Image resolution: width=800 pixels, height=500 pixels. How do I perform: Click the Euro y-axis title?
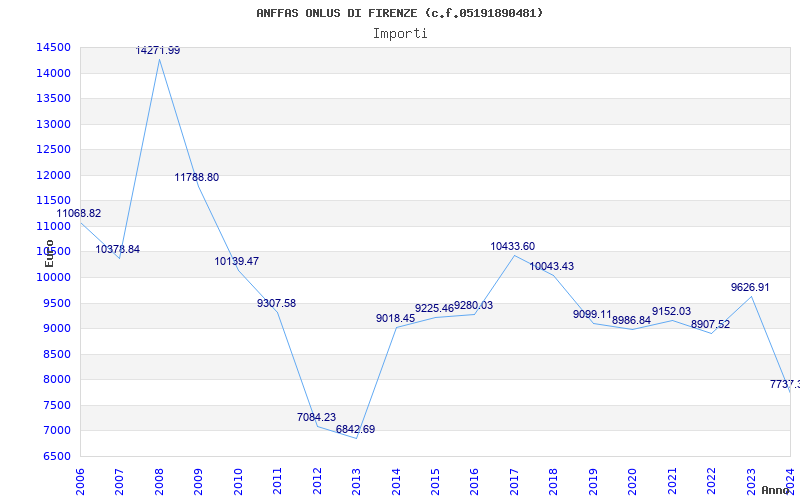pos(49,253)
